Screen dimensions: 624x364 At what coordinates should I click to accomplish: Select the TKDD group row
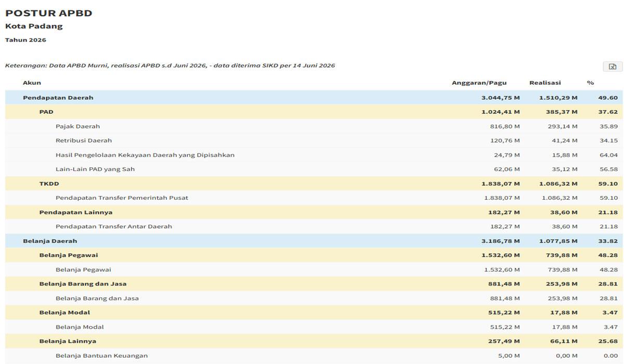[314, 184]
